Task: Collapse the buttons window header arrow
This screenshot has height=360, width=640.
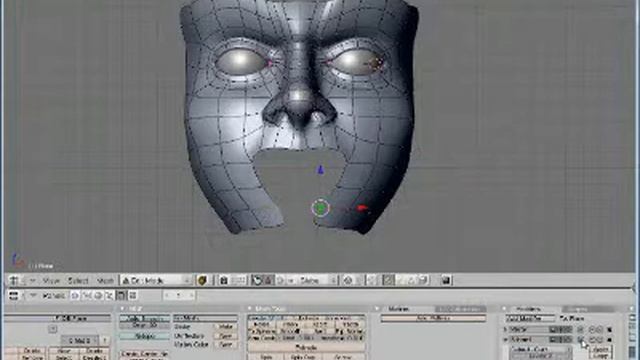Action: coord(33,295)
